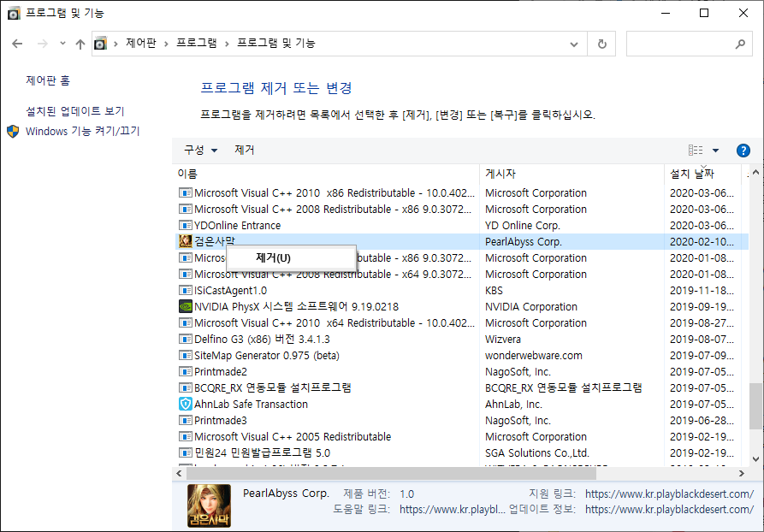
Task: Go up one folder level
Action: (80, 44)
